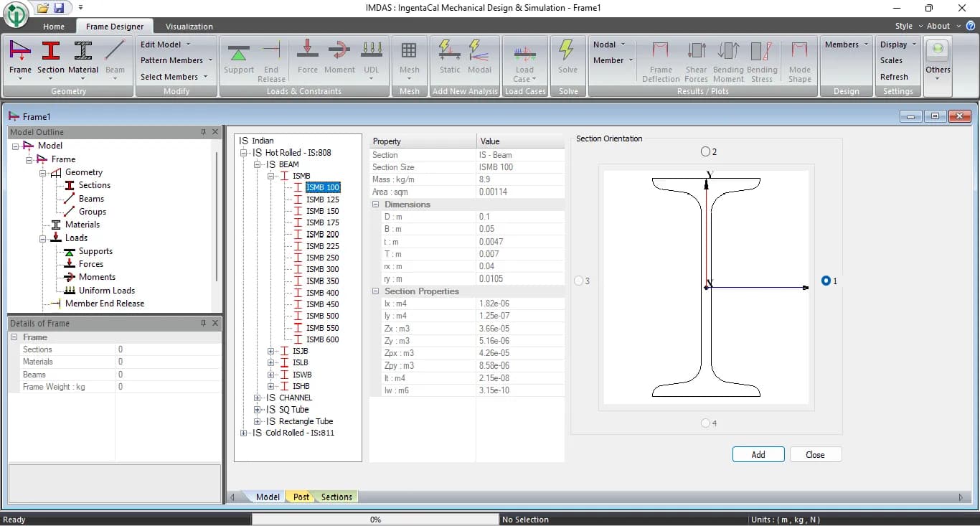The width and height of the screenshot is (980, 526).
Task: Click the status bar progress indicator
Action: coord(375,519)
